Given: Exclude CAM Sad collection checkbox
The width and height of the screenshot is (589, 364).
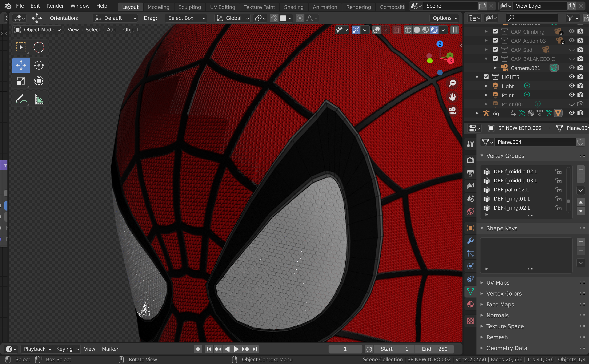Looking at the screenshot, I should pyautogui.click(x=495, y=50).
